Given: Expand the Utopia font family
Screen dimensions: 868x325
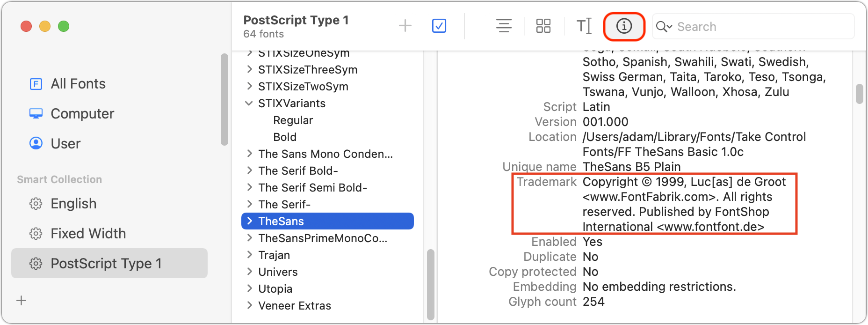Looking at the screenshot, I should point(249,289).
